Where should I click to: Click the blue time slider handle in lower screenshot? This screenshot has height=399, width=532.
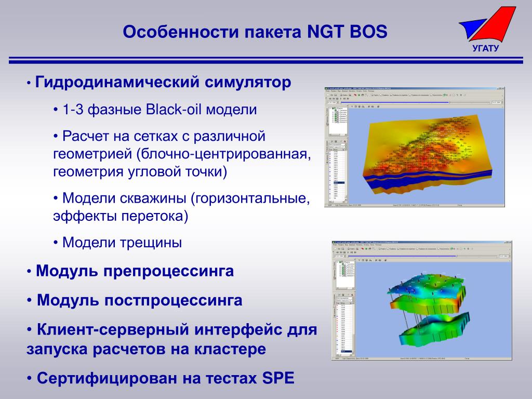tap(456, 256)
